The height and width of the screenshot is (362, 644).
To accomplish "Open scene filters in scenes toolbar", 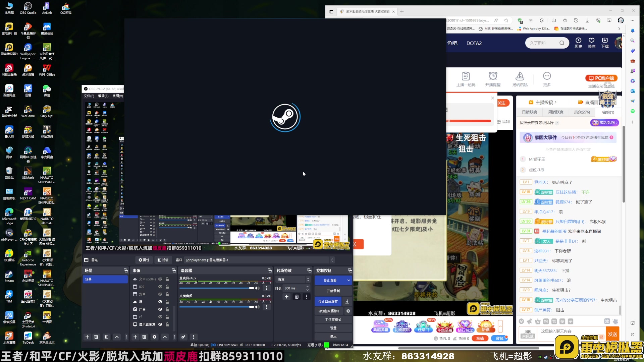I will pyautogui.click(x=106, y=337).
